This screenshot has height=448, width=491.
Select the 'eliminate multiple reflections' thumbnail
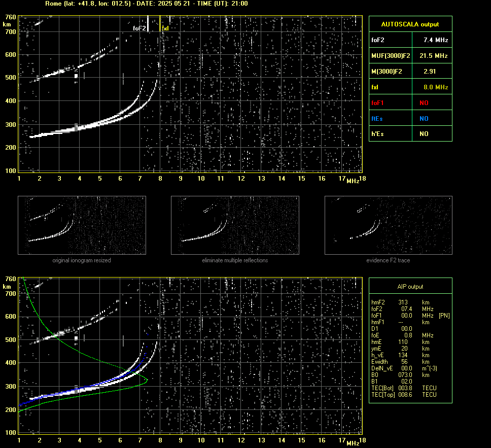(235, 225)
